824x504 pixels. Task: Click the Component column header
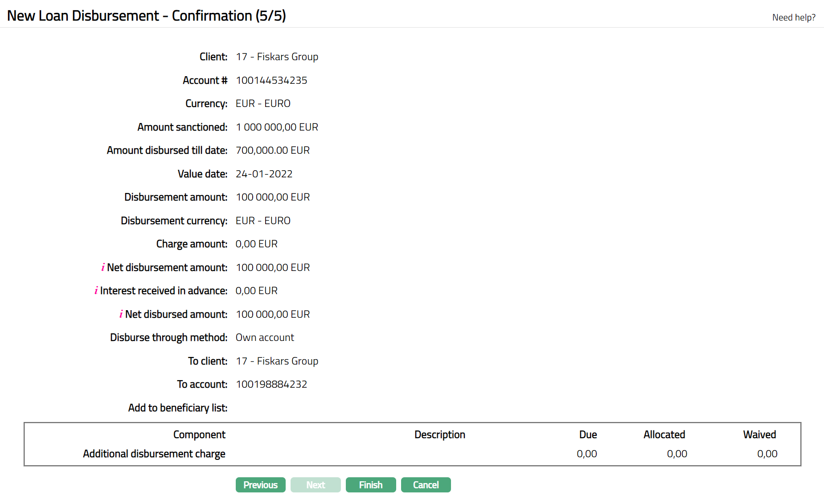(x=199, y=434)
